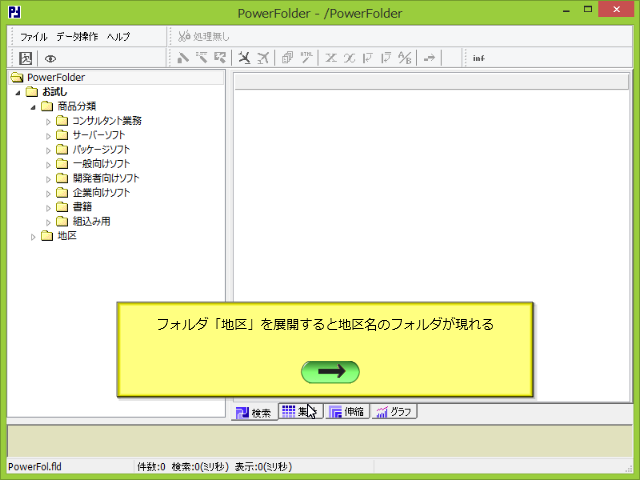Expand the パッケージソフト folder
The image size is (640, 480).
point(48,151)
